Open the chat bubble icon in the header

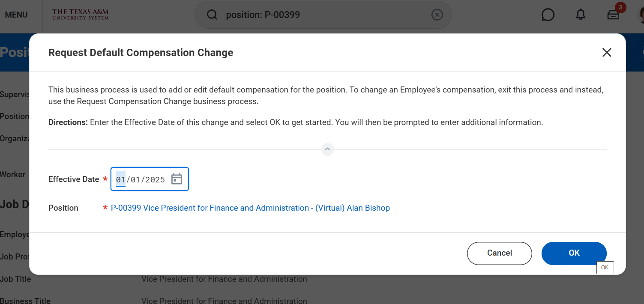point(548,15)
